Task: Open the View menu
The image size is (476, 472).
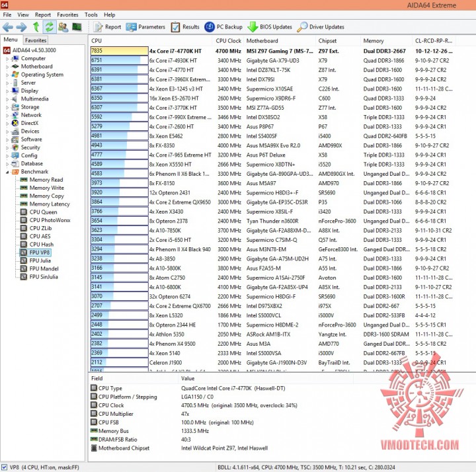Action: click(x=23, y=15)
